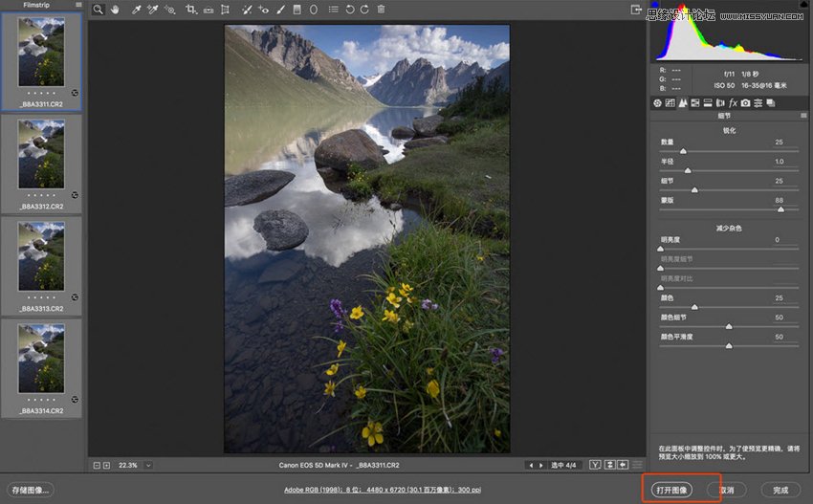Select the Zoom tool in the toolbar
This screenshot has height=504, width=813.
click(x=98, y=10)
